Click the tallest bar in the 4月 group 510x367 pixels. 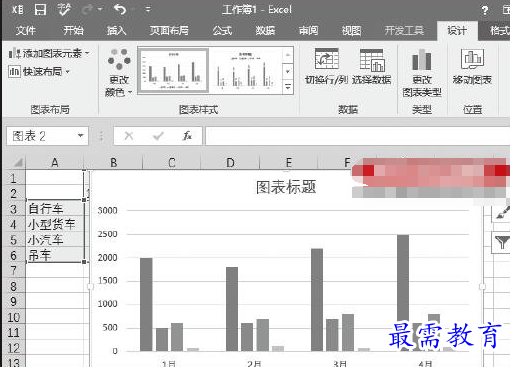(403, 293)
